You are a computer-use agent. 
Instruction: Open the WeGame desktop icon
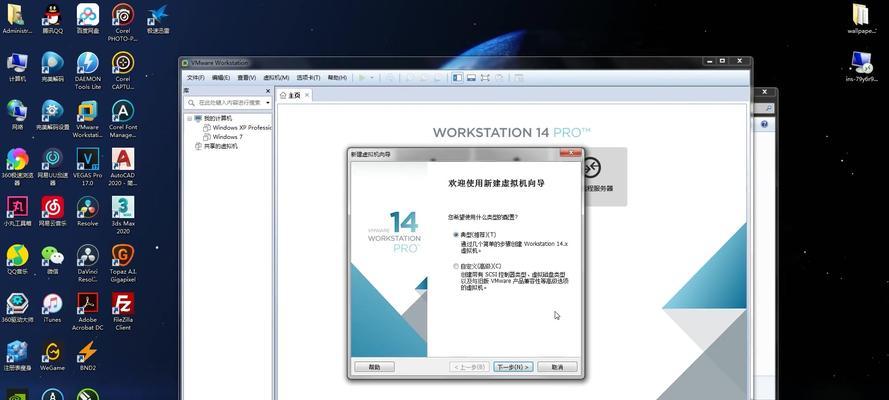pyautogui.click(x=52, y=356)
